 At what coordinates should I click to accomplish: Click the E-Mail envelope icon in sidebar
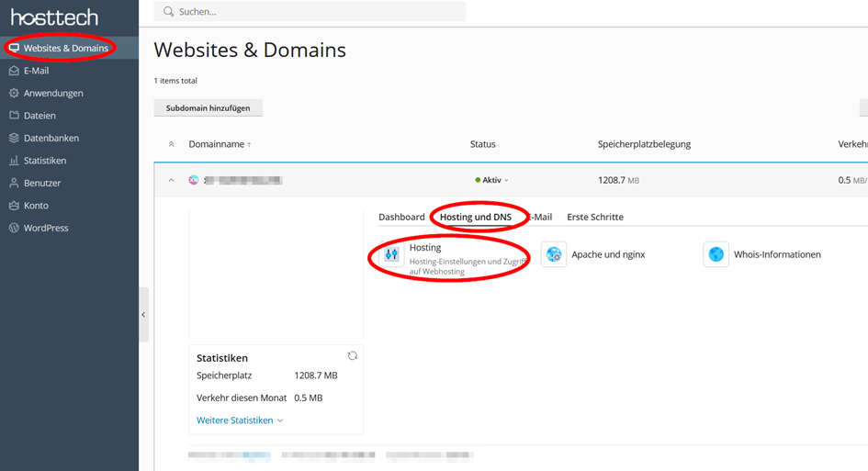(14, 71)
